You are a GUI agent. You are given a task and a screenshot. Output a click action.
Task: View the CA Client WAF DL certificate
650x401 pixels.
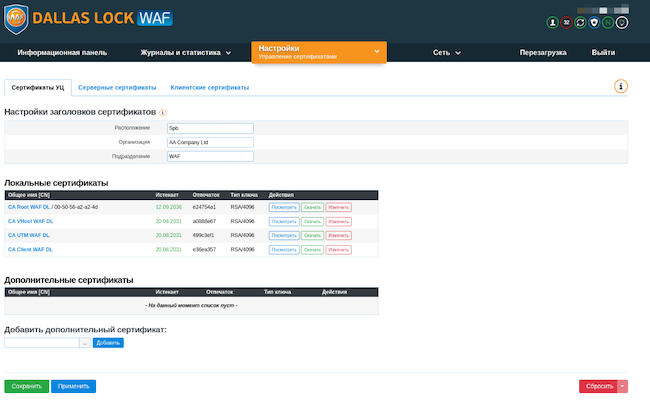click(284, 250)
